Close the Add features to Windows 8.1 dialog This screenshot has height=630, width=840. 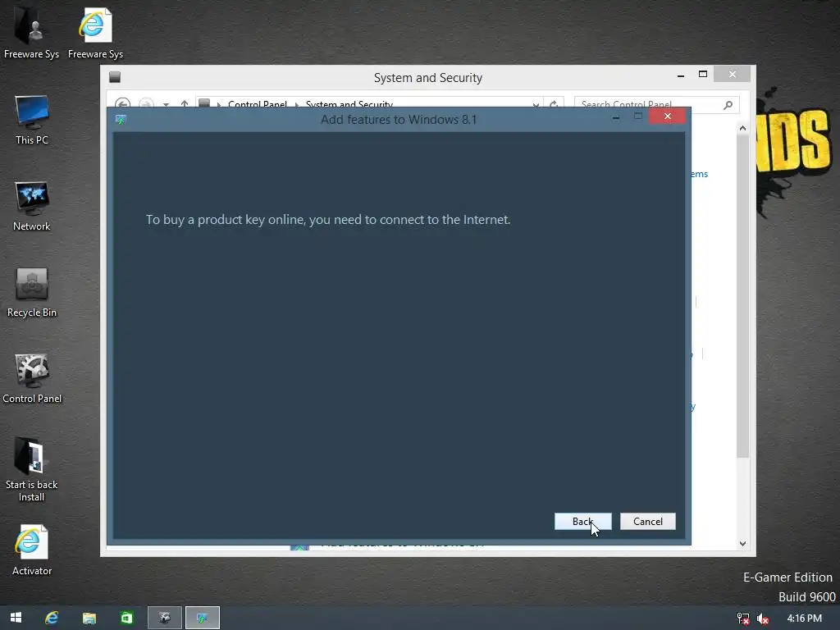[667, 116]
